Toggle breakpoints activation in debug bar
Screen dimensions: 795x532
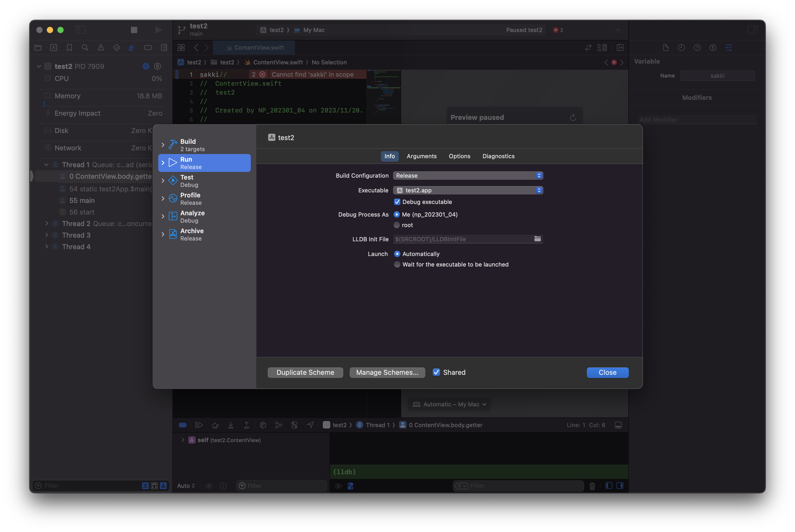(183, 425)
